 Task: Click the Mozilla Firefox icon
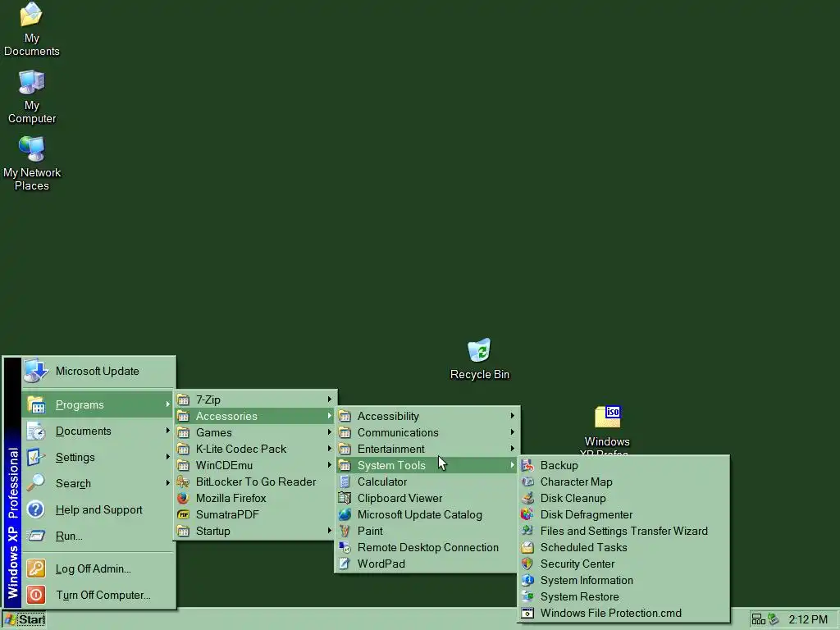183,498
